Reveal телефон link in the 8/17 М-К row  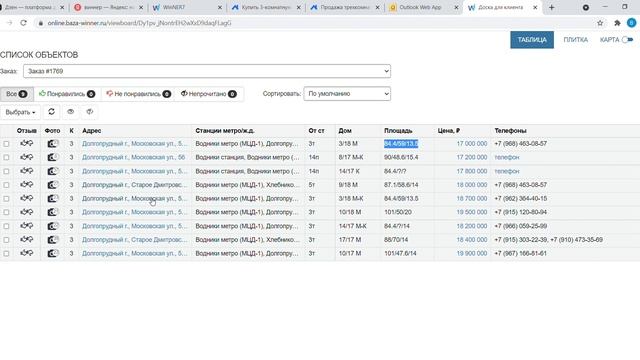coord(507,157)
